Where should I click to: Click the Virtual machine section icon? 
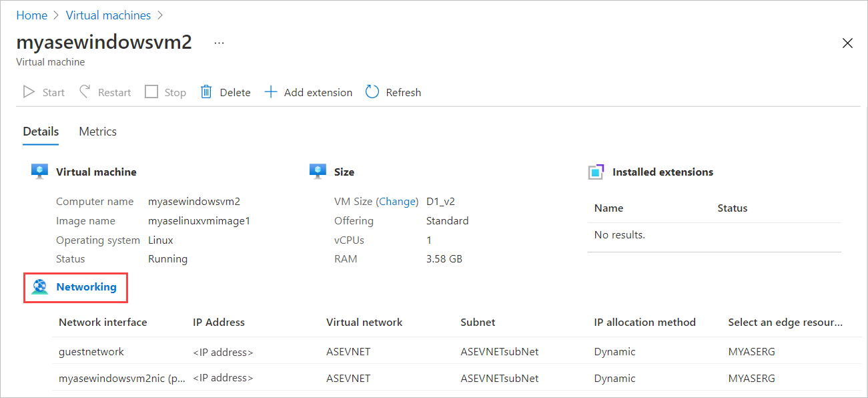(x=40, y=172)
